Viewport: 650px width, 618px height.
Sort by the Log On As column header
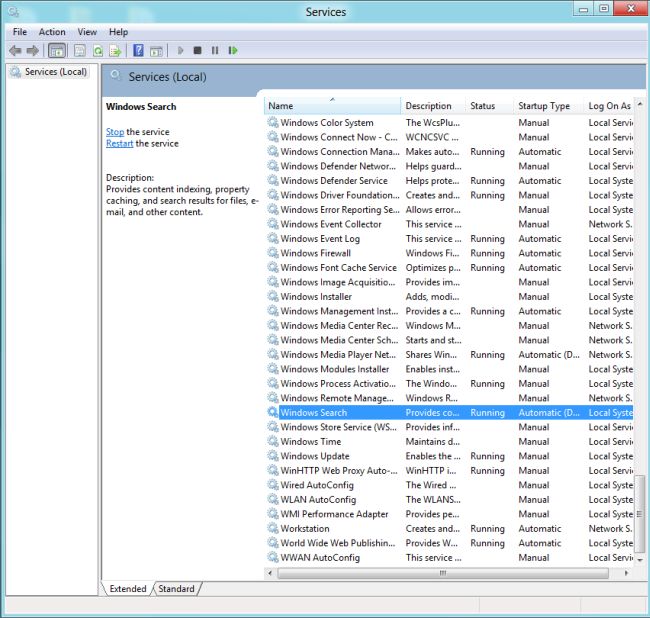pos(609,106)
